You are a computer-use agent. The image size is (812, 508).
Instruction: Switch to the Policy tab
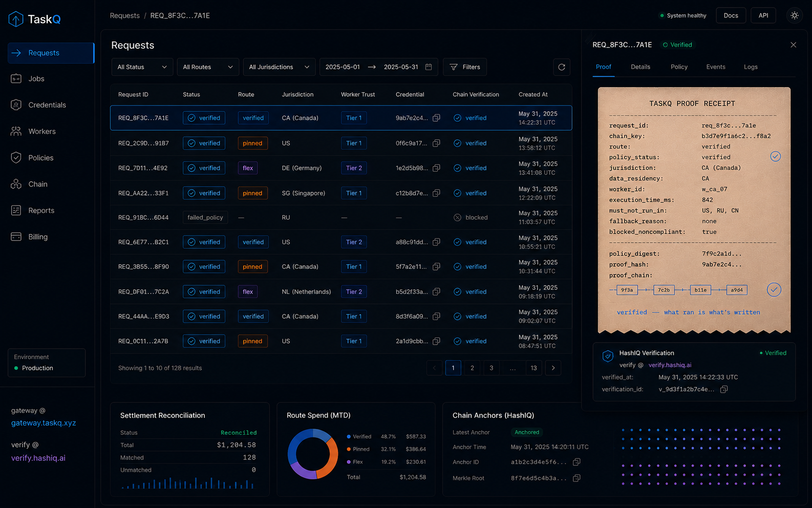[679, 67]
